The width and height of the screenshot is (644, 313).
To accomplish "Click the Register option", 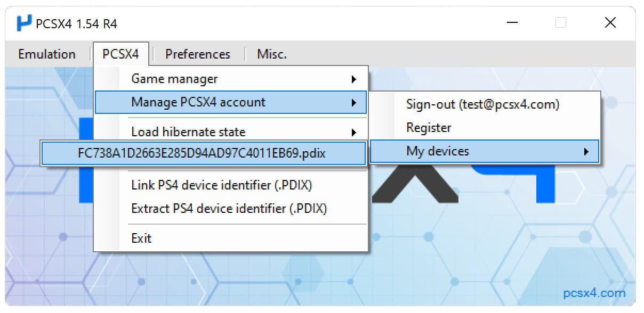I will [x=429, y=127].
